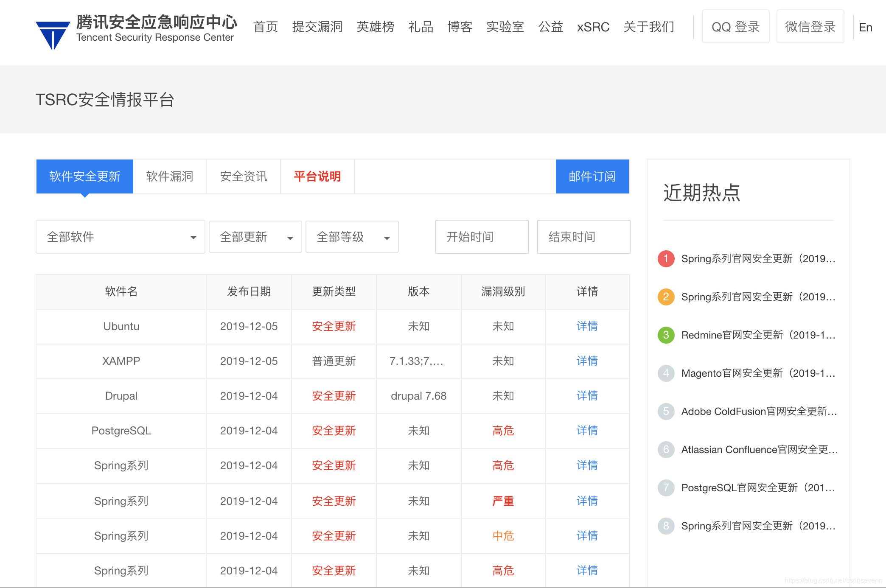Screen dimensions: 886x588
Task: Open the 平台说明 tab
Action: point(317,176)
